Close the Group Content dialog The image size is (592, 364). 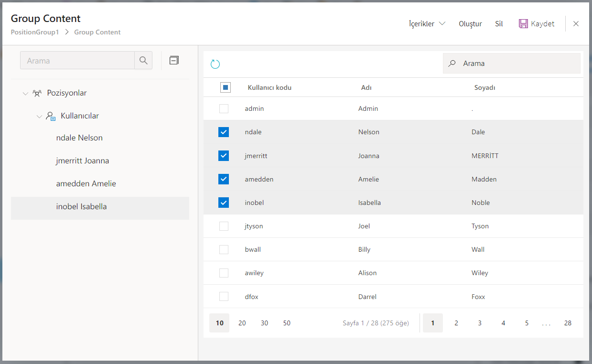pyautogui.click(x=576, y=24)
